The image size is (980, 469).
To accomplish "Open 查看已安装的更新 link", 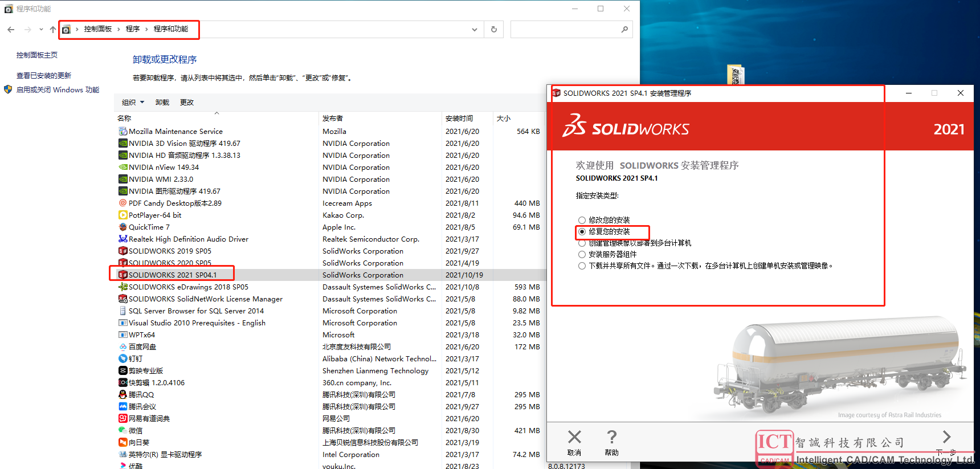I will [44, 75].
